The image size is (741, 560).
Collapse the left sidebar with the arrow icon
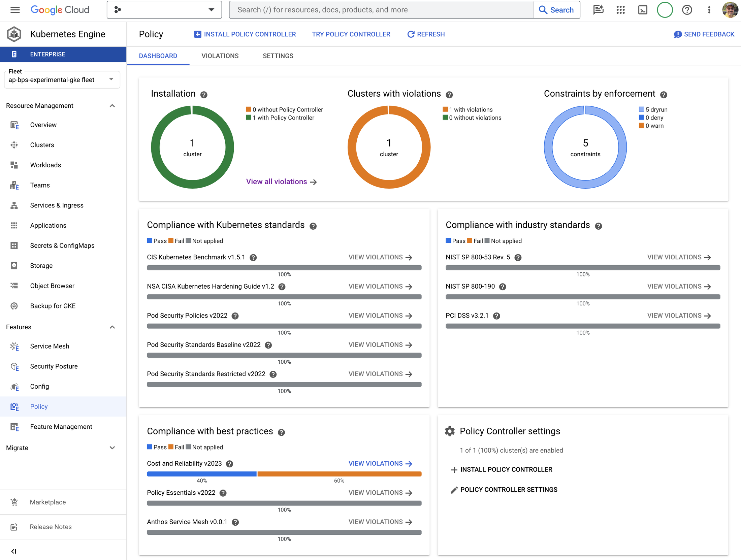pyautogui.click(x=14, y=551)
